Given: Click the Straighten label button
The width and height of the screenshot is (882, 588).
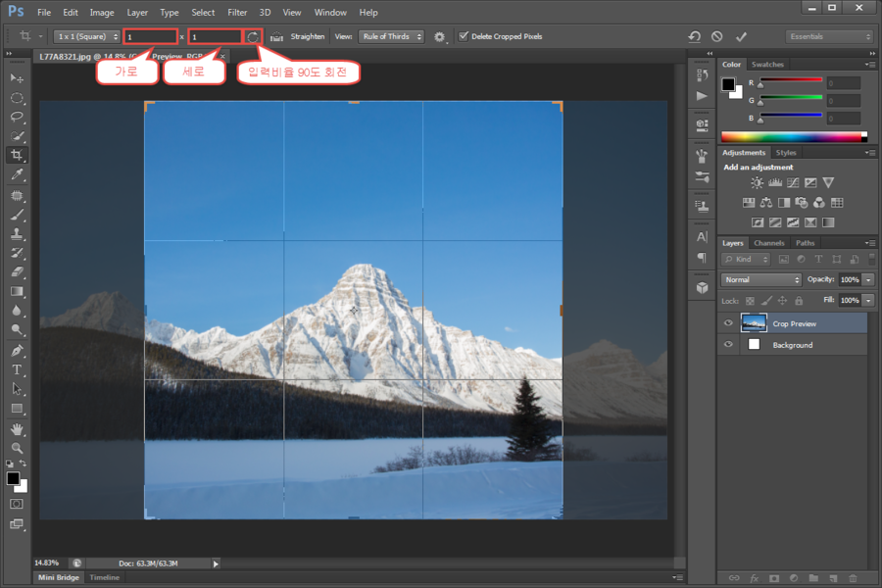Looking at the screenshot, I should pyautogui.click(x=307, y=36).
